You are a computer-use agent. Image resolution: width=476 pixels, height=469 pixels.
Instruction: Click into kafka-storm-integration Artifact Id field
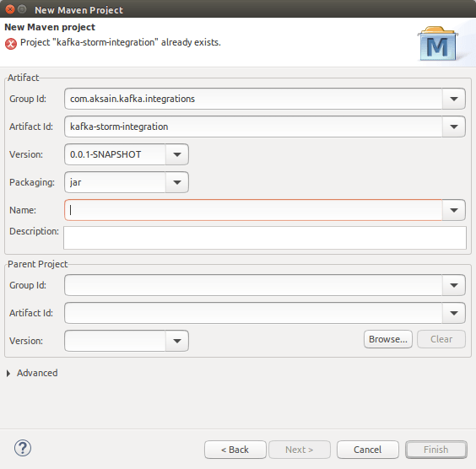(253, 127)
